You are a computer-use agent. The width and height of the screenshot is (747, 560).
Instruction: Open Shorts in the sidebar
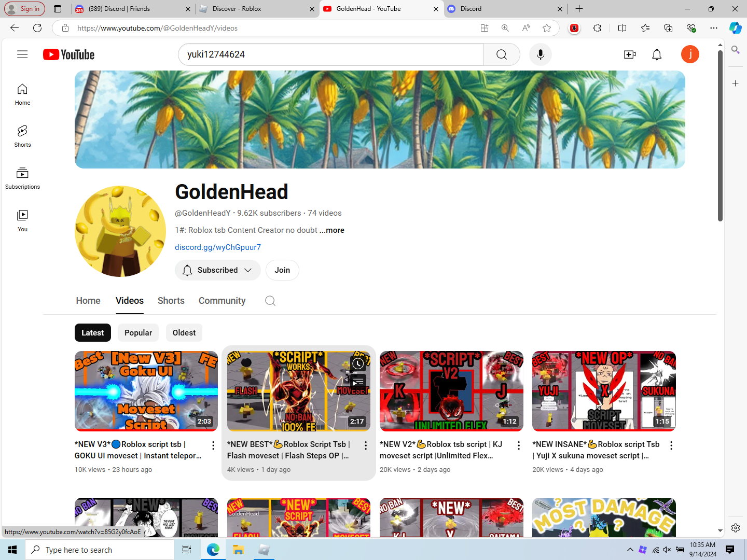pyautogui.click(x=22, y=136)
